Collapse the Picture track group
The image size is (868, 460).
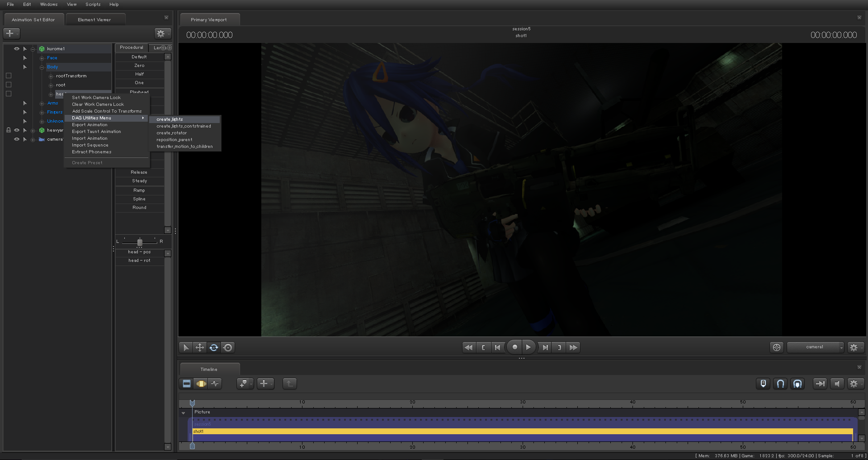[x=183, y=413]
